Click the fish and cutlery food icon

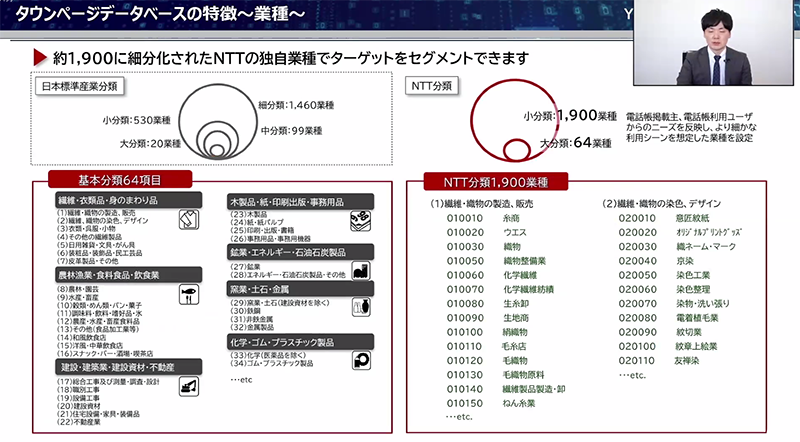(x=186, y=294)
